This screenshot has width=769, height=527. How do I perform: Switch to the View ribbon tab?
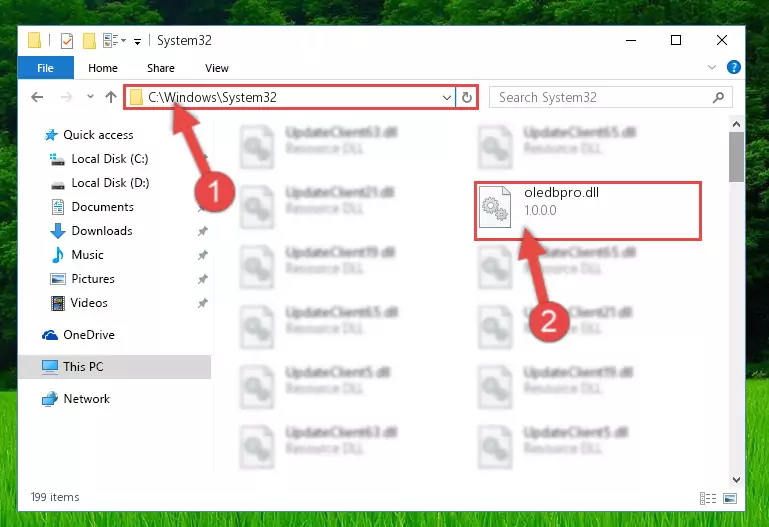coord(217,68)
